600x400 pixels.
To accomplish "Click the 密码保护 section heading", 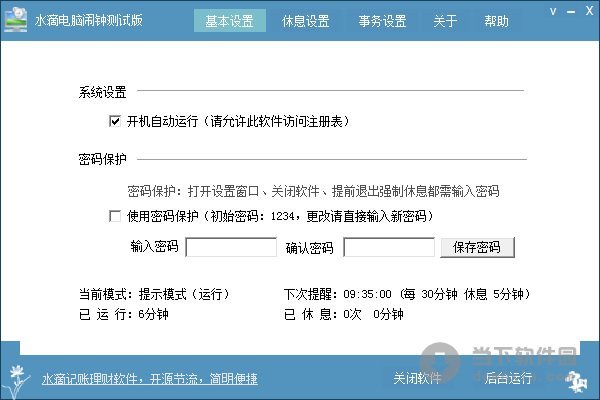I will 102,159.
